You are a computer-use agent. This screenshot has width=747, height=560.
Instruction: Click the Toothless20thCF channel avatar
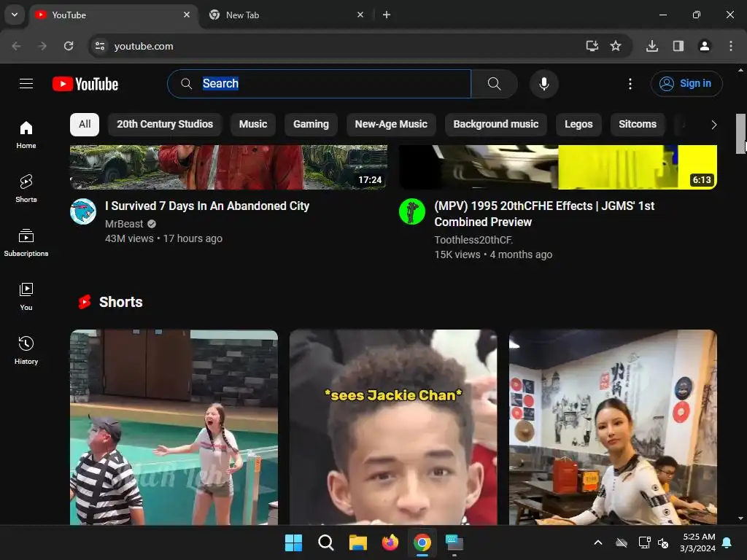pos(412,211)
